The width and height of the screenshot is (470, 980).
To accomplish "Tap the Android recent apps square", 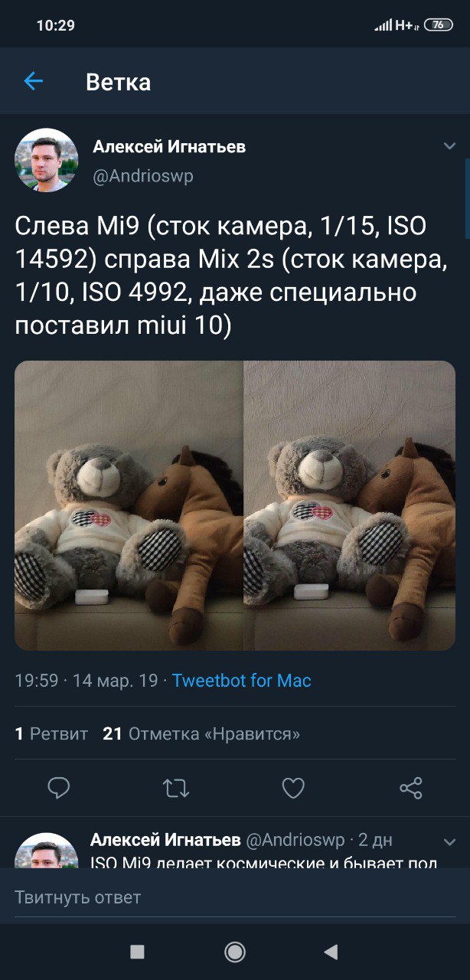I will [x=138, y=952].
